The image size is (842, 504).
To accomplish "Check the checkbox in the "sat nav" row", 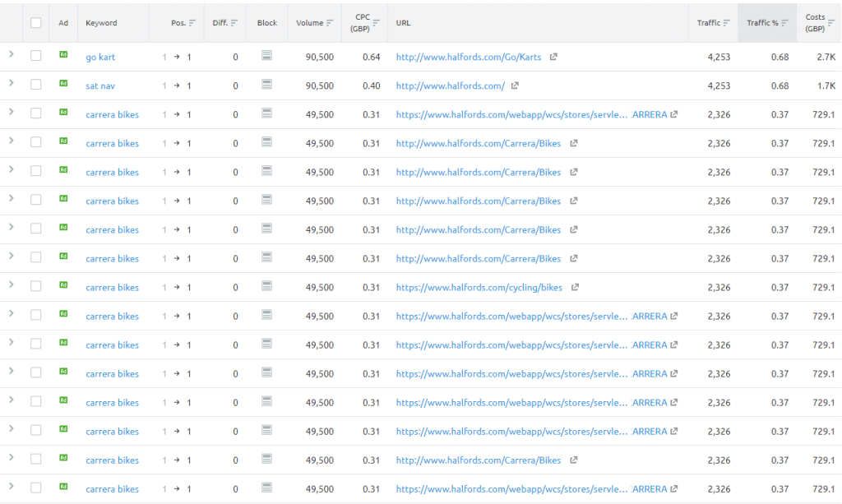I will pyautogui.click(x=35, y=86).
